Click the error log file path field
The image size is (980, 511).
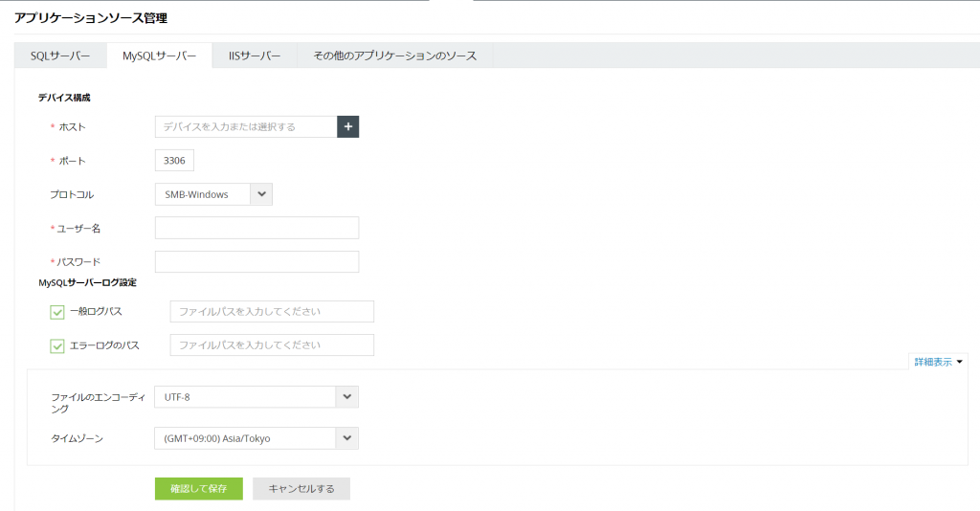tap(272, 344)
